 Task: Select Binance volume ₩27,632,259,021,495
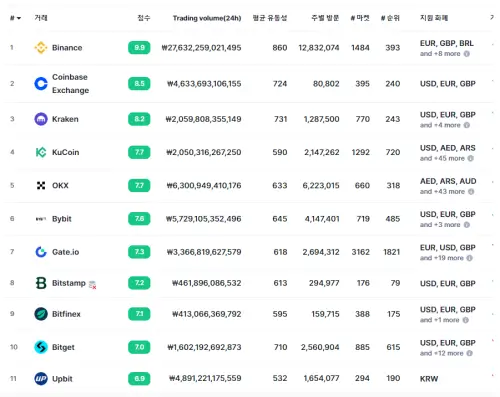click(201, 48)
